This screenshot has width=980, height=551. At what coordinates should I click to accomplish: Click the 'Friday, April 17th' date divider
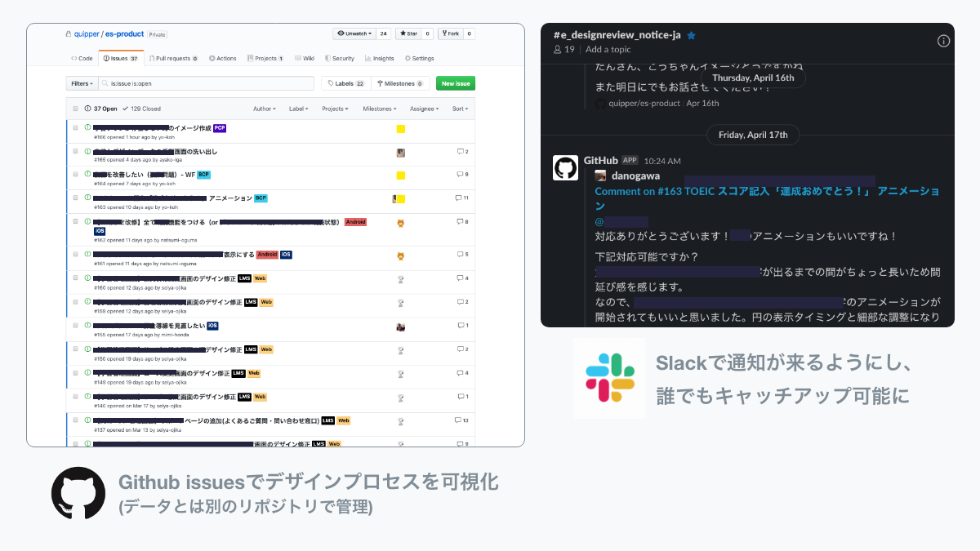(x=753, y=135)
